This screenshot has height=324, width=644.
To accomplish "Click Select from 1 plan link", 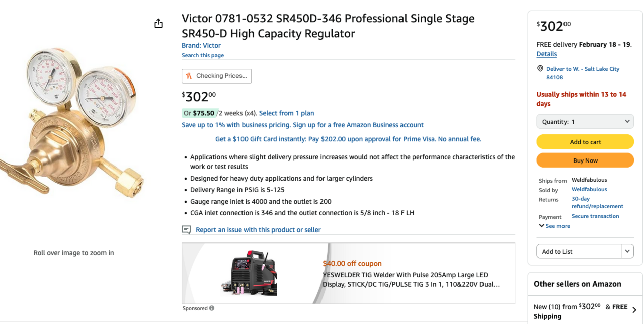I will point(286,113).
